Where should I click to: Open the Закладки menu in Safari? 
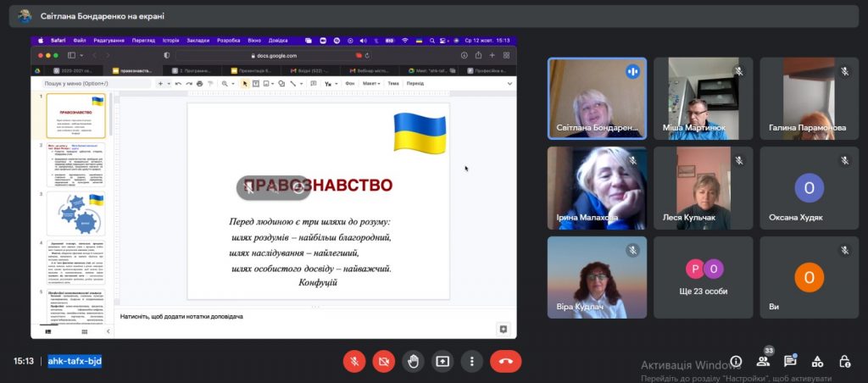(x=198, y=41)
